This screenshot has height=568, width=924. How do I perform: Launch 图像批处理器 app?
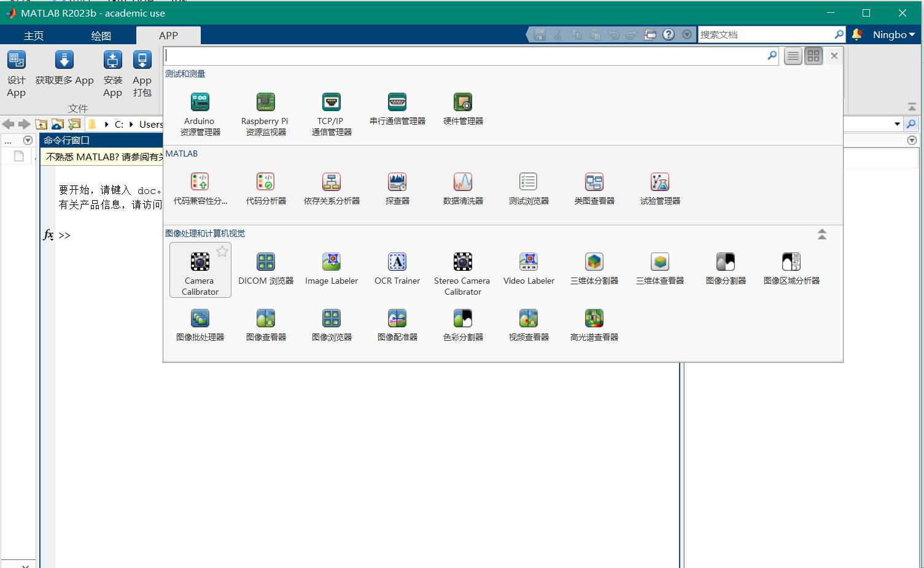200,325
